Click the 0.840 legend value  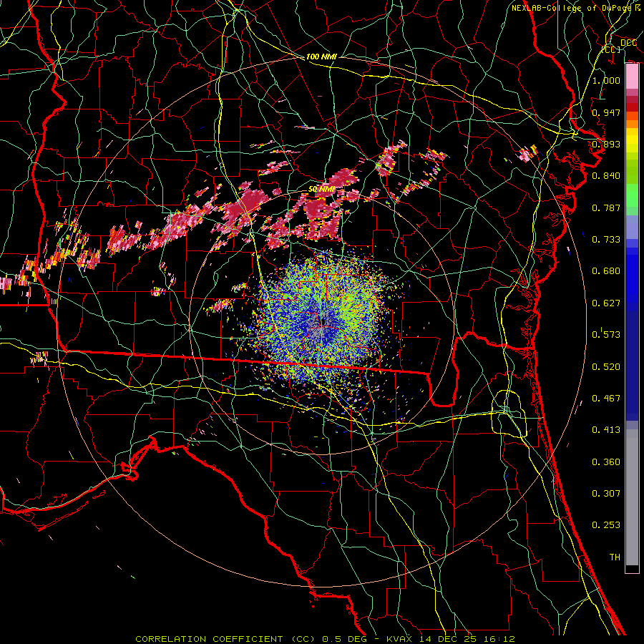pos(606,175)
